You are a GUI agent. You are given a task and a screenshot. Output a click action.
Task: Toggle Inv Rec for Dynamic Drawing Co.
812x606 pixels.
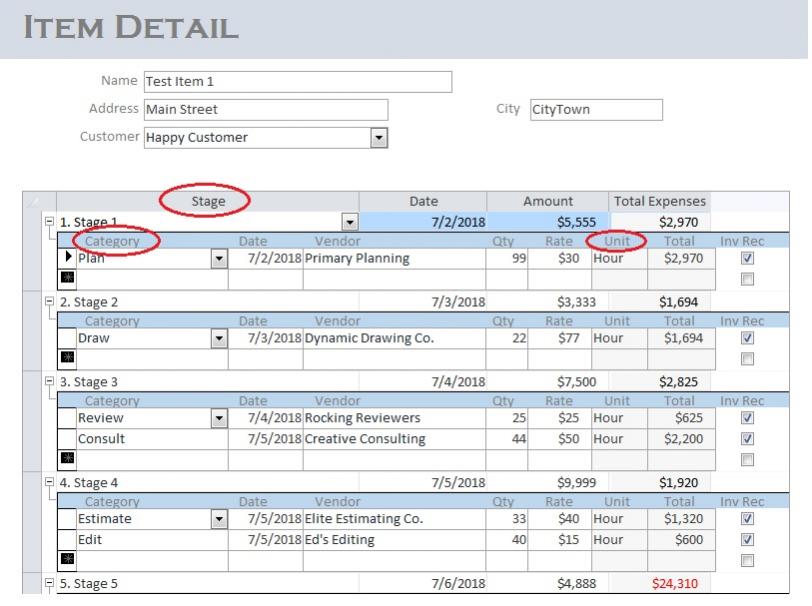pos(747,338)
